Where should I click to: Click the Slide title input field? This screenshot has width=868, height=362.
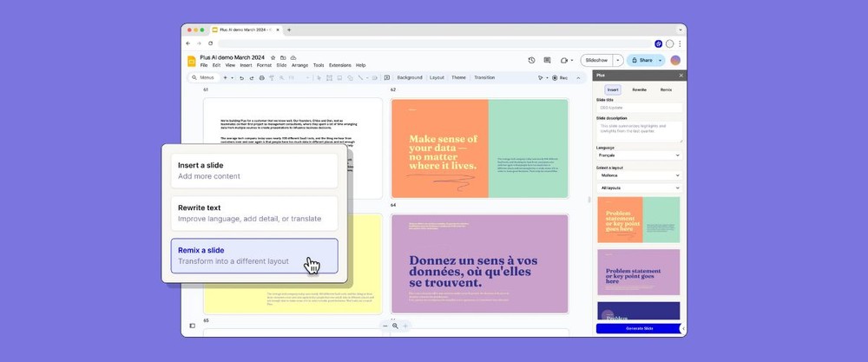[639, 108]
